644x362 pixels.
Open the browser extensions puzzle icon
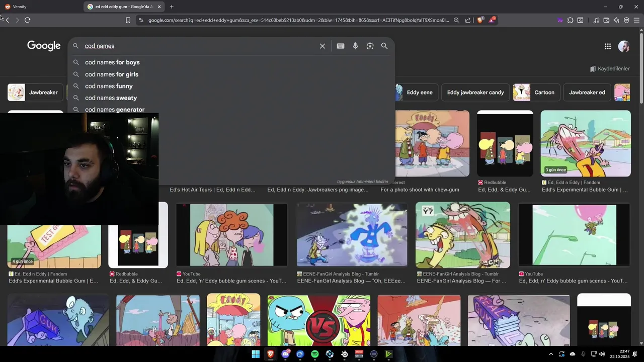tap(570, 20)
